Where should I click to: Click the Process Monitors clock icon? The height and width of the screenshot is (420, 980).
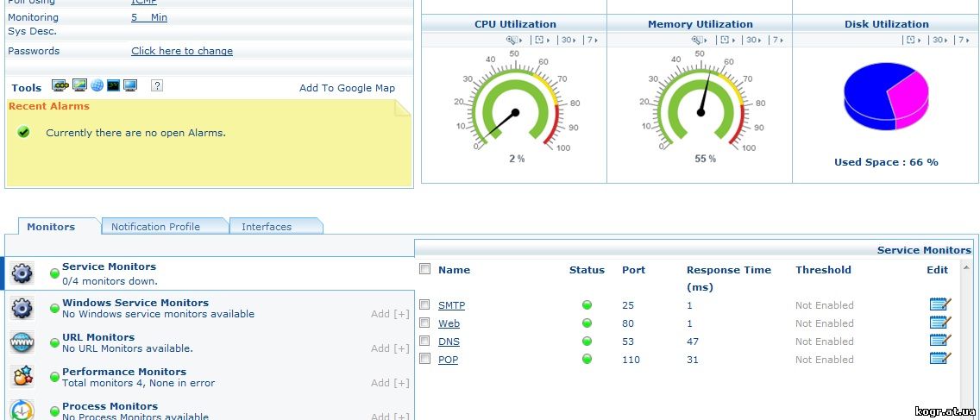pos(22,411)
